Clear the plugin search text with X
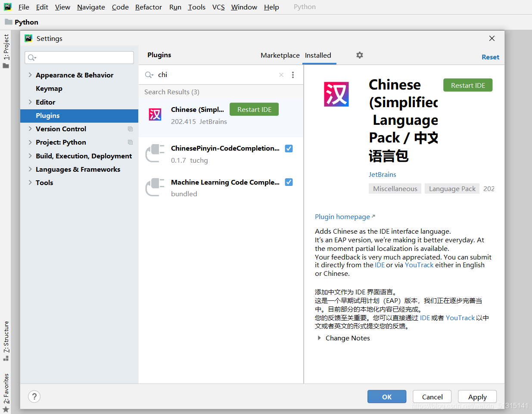The image size is (532, 414). coord(281,75)
